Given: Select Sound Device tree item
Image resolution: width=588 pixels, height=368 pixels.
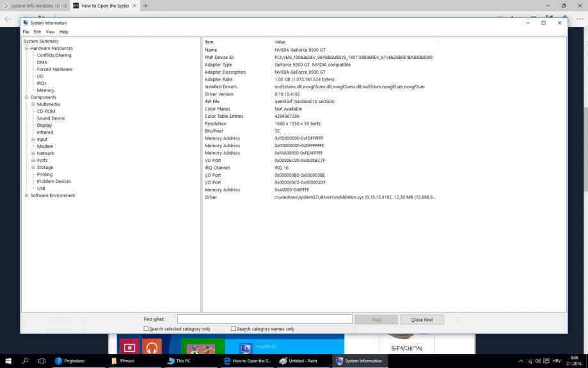Looking at the screenshot, I should (x=51, y=118).
